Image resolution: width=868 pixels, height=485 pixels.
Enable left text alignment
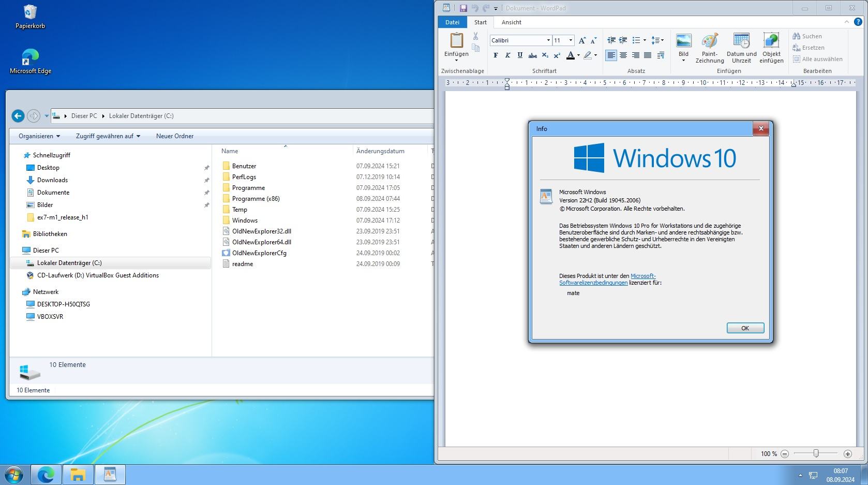pos(611,55)
